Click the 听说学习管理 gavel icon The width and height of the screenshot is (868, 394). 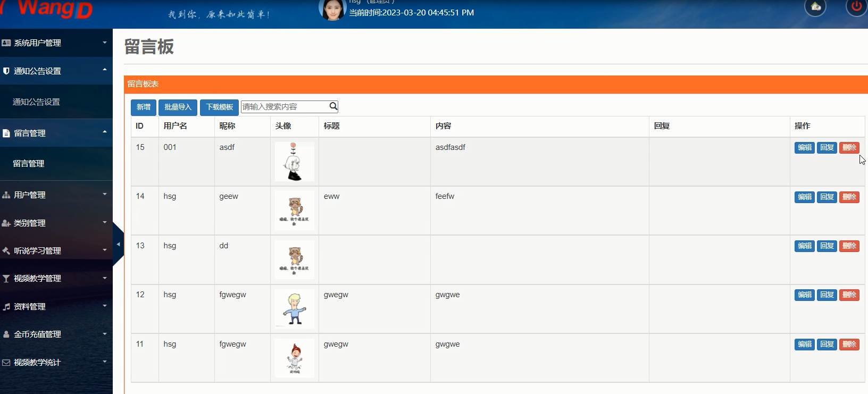[6, 250]
